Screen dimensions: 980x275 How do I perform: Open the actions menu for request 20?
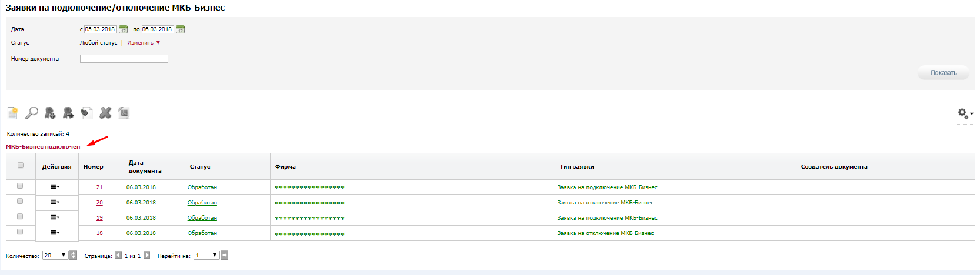[x=55, y=202]
